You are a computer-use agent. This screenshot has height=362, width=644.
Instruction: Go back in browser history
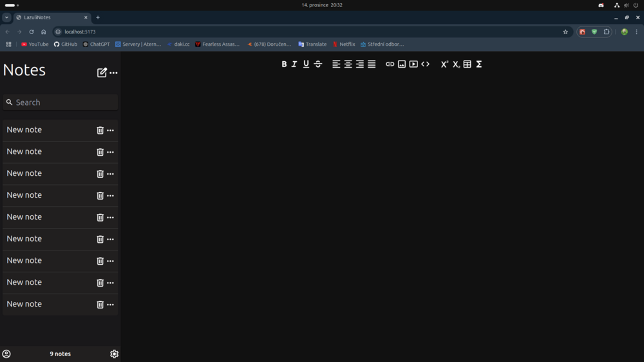(7, 32)
